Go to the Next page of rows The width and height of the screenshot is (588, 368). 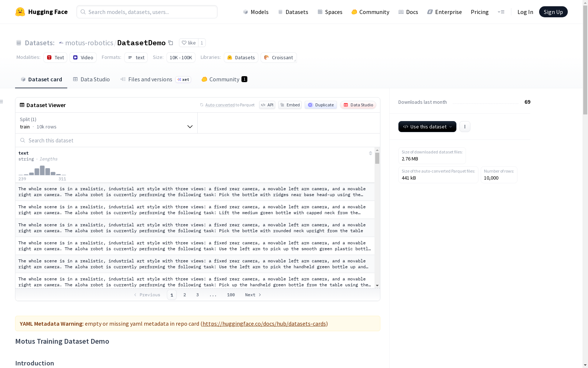point(253,295)
